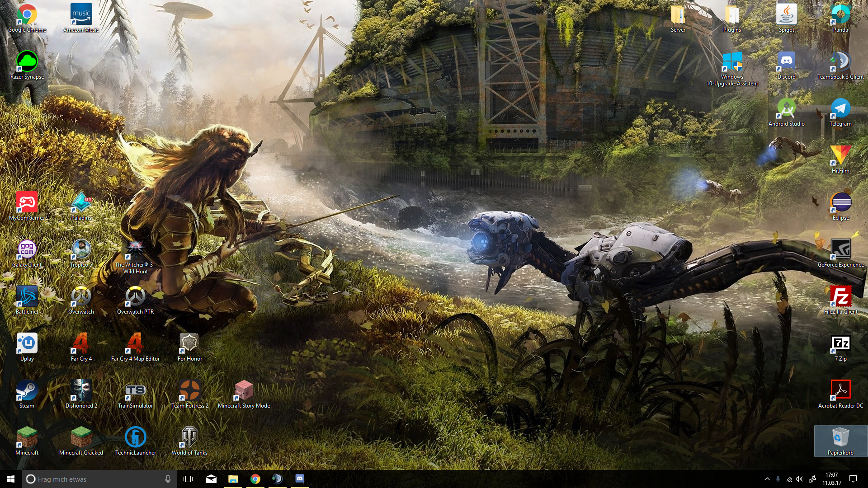The height and width of the screenshot is (488, 868).
Task: Switch to TeamSpeak in the taskbar
Action: [277, 479]
